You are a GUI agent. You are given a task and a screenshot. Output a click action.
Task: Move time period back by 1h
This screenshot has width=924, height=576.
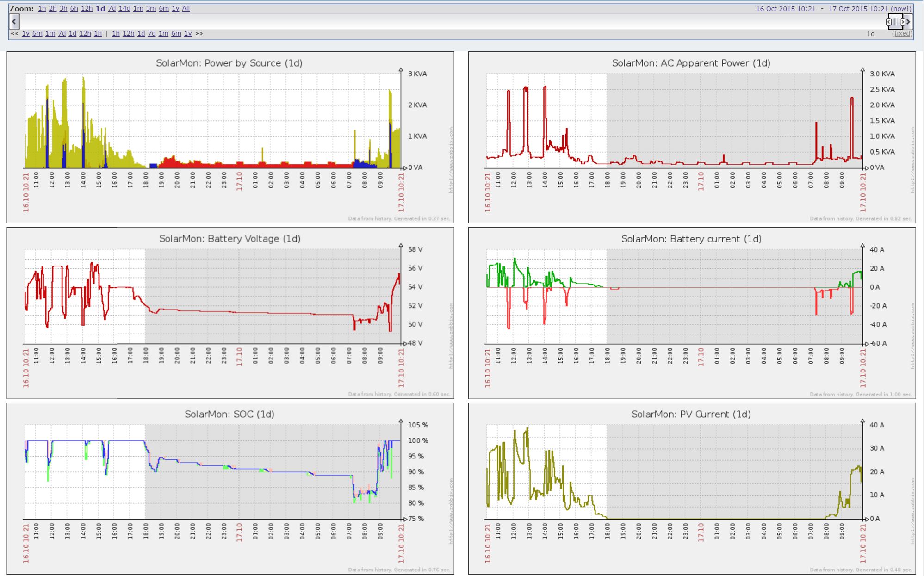point(98,33)
